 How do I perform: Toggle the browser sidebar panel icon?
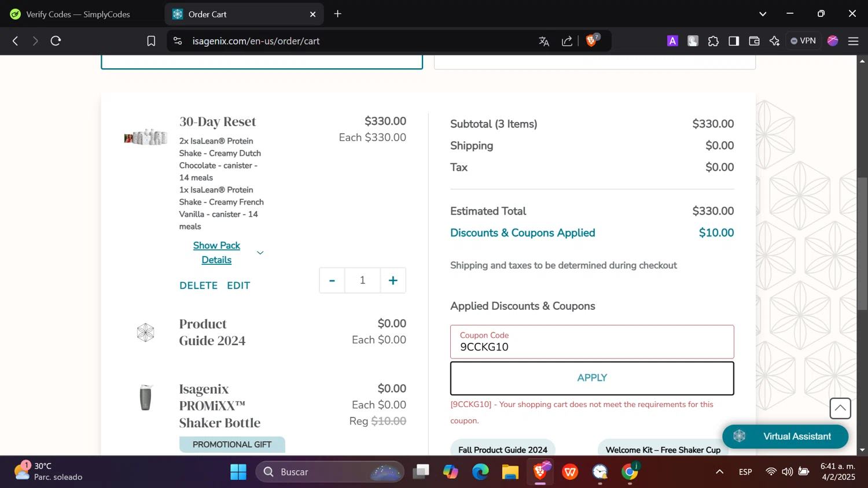734,41
